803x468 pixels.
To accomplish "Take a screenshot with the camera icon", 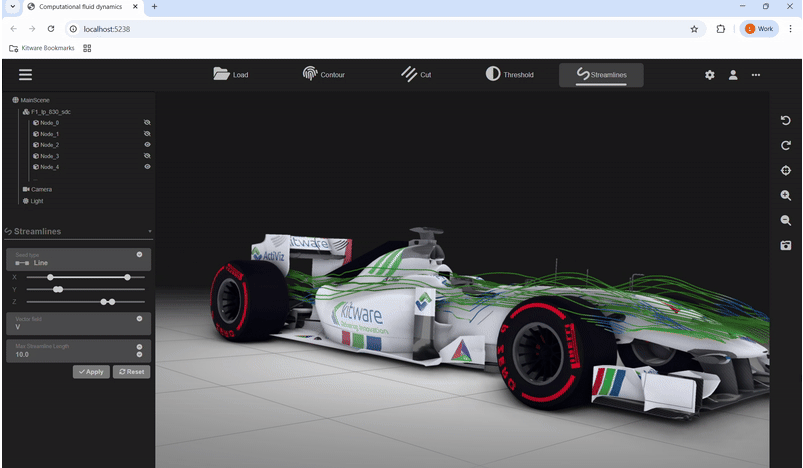I will [786, 246].
